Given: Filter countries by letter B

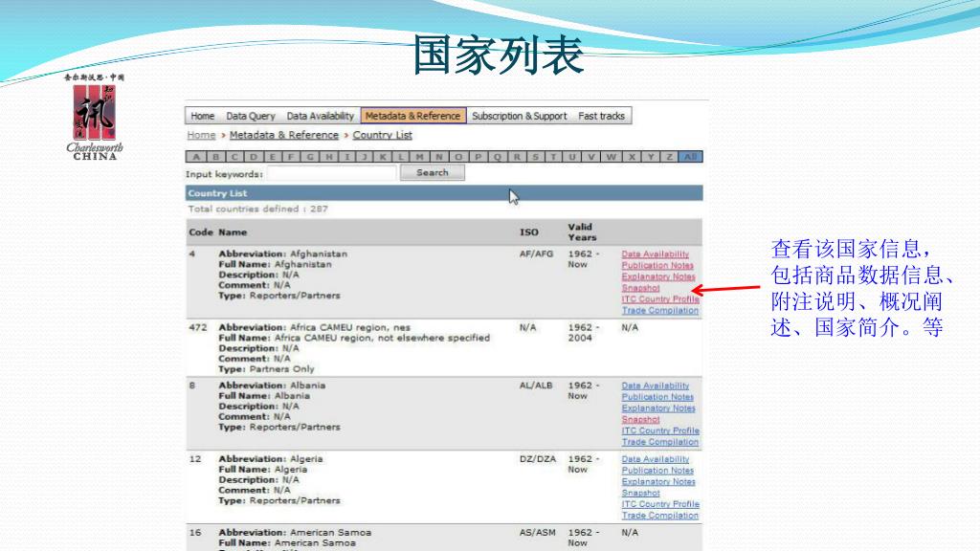Looking at the screenshot, I should (x=215, y=157).
